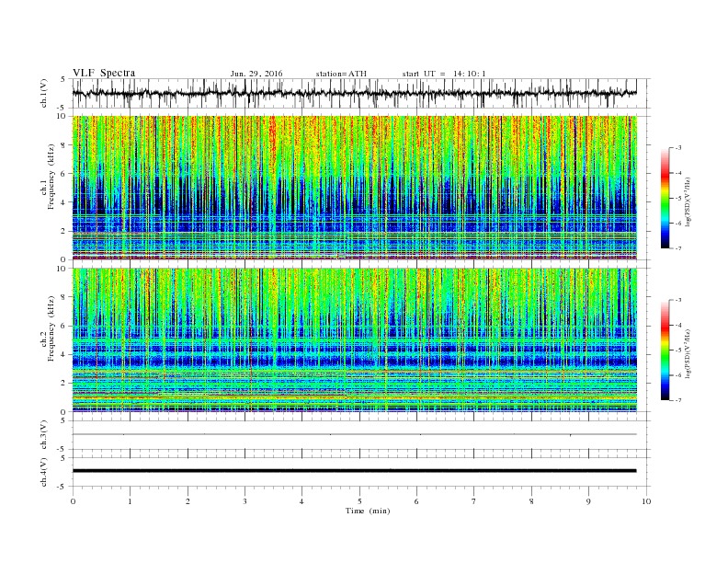Click time axis tick label "1"
This screenshot has height=563, width=728.
click(131, 501)
